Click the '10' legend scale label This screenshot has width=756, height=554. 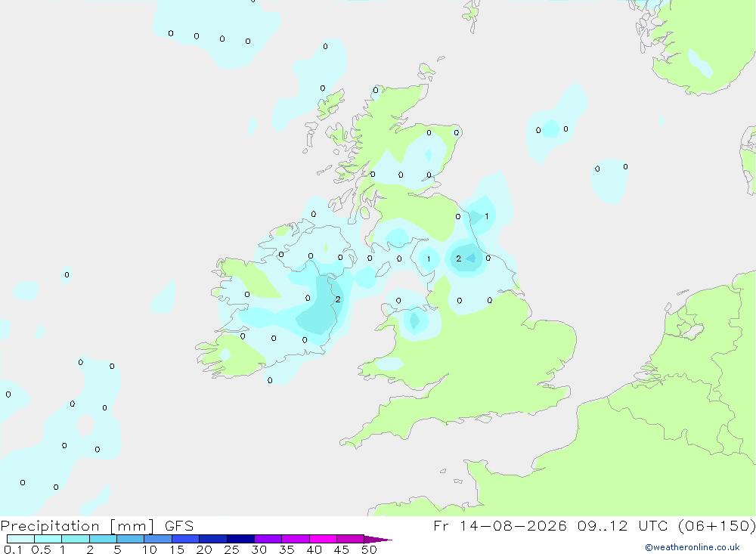(150, 549)
